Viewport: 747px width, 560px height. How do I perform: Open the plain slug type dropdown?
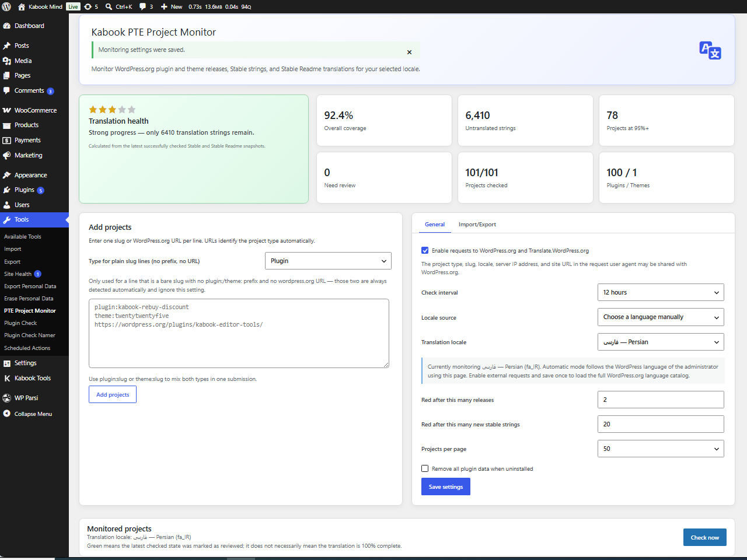pos(328,261)
